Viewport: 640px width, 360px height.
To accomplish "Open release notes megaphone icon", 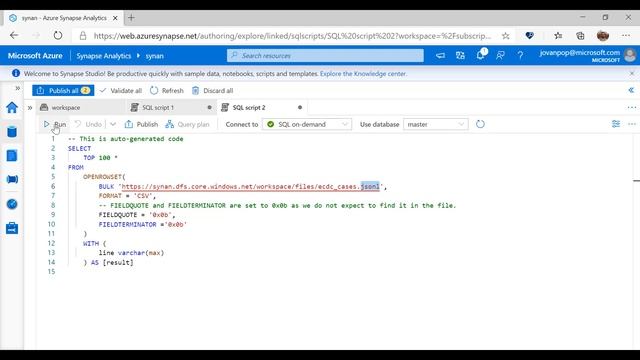I will [440, 56].
